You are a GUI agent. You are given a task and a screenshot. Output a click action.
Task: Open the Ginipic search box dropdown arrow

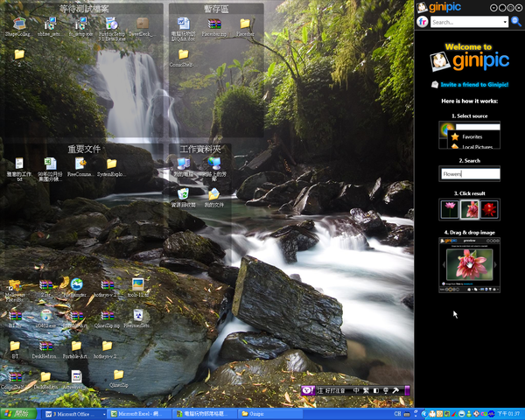pos(505,22)
